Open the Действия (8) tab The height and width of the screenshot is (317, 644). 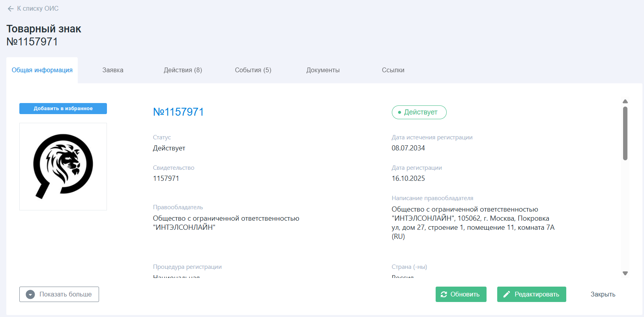pyautogui.click(x=183, y=70)
